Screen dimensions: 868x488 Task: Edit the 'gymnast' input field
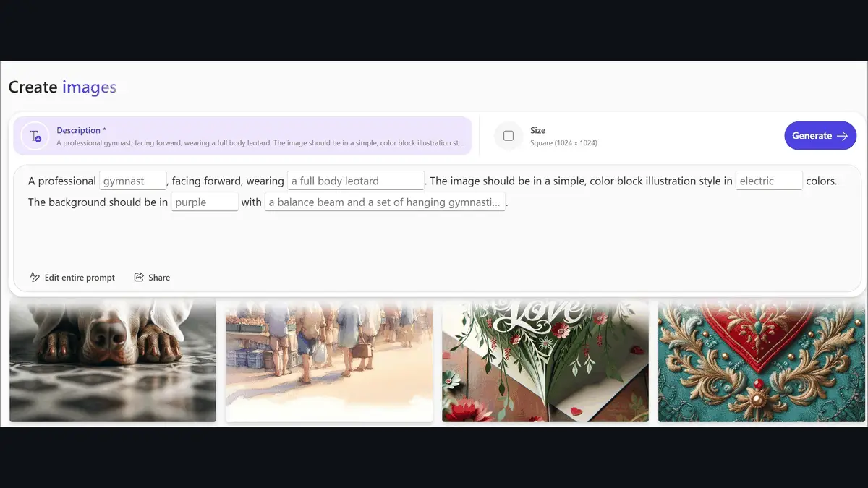[x=133, y=181]
